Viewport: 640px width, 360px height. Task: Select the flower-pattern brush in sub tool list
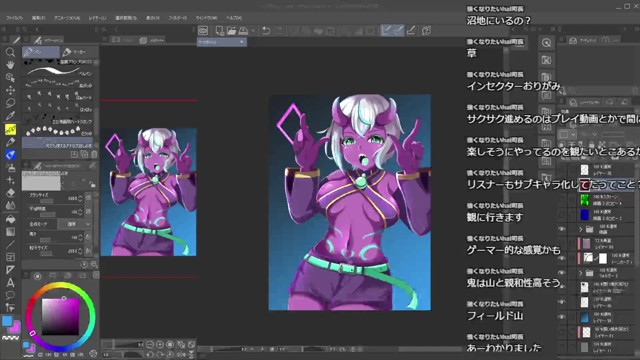[59, 131]
